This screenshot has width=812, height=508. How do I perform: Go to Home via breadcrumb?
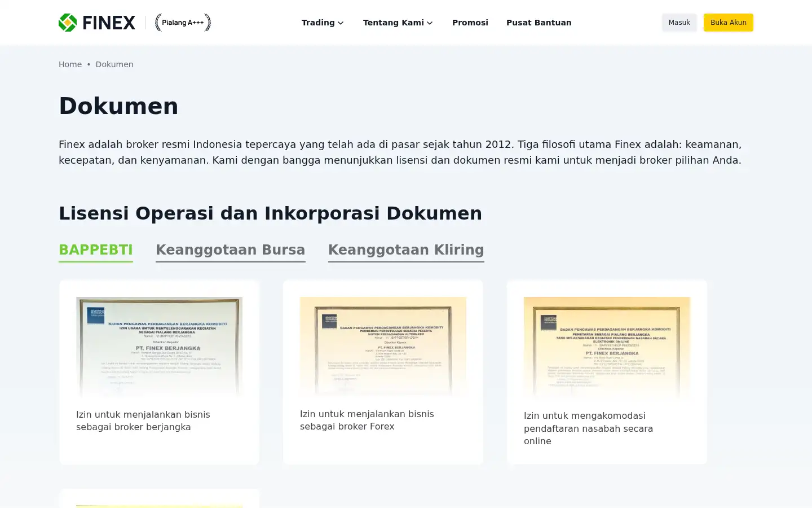pyautogui.click(x=70, y=64)
